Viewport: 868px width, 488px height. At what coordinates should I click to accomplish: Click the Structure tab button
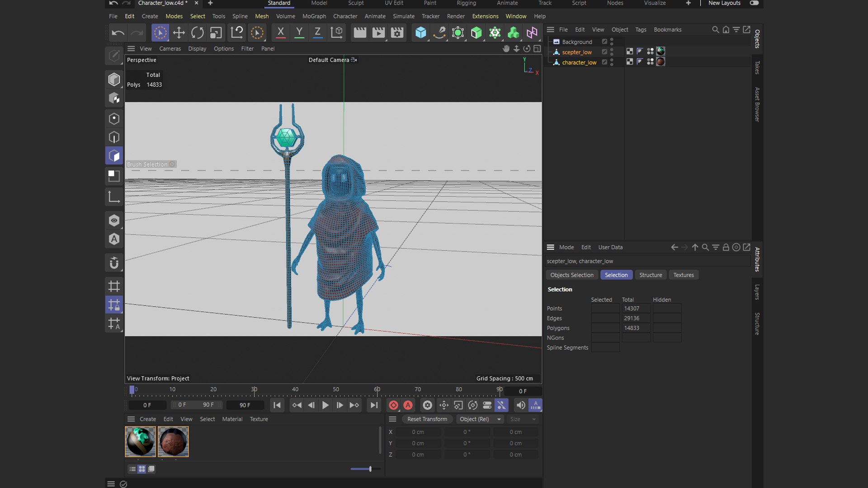(x=651, y=275)
